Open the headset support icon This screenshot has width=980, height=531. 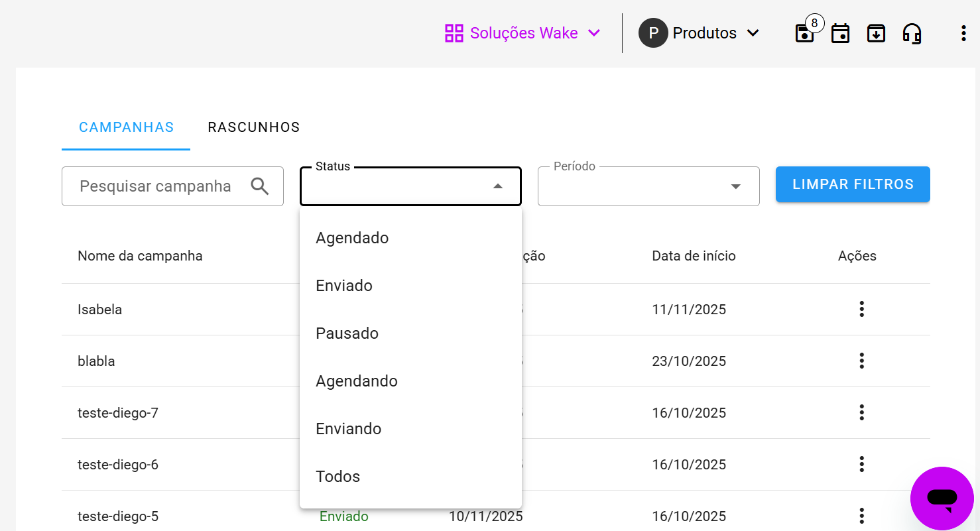pyautogui.click(x=912, y=33)
